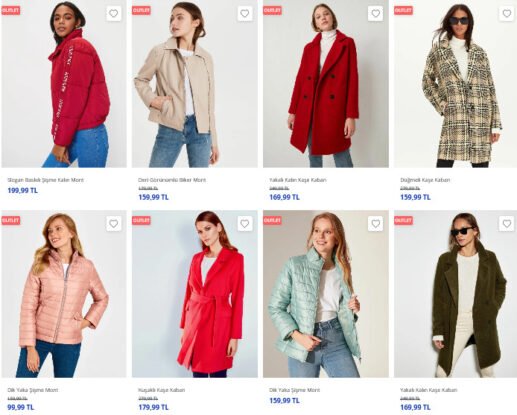Select the 199,99 TL price label
The image size is (517, 415).
(23, 191)
